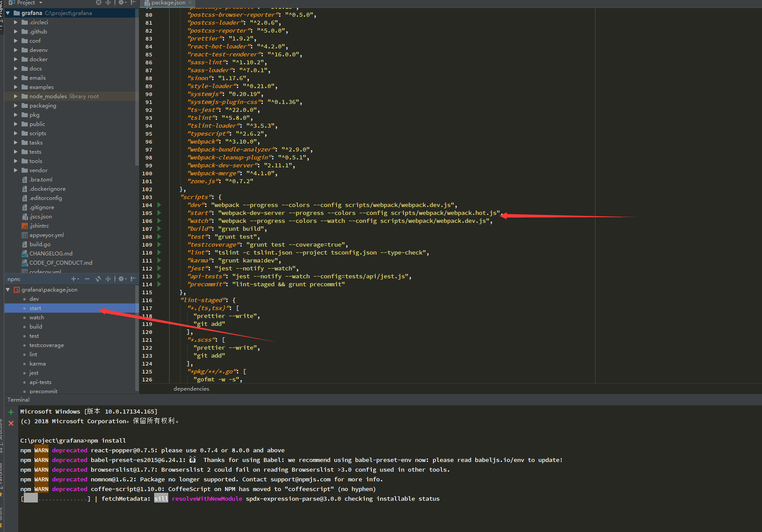Expand the scripts folder

tap(16, 133)
